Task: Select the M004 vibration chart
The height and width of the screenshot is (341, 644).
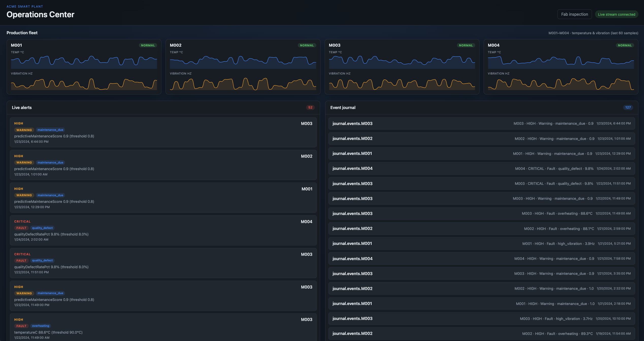Action: [561, 83]
